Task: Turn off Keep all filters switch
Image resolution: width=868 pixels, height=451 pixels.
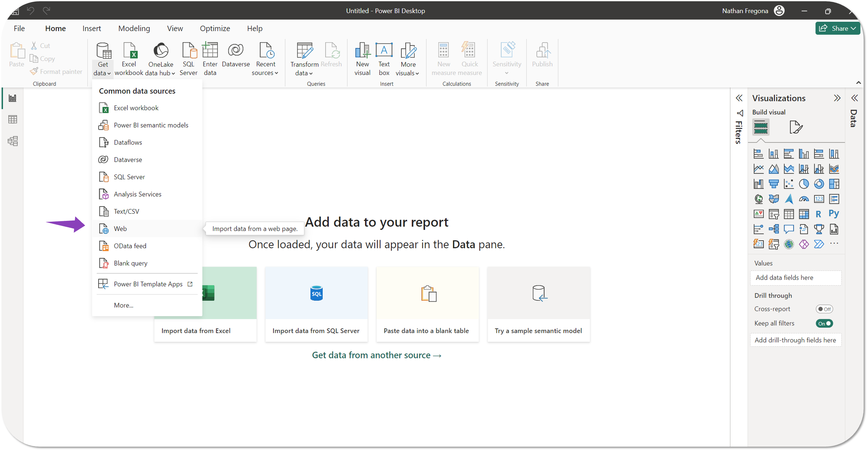Action: (824, 323)
